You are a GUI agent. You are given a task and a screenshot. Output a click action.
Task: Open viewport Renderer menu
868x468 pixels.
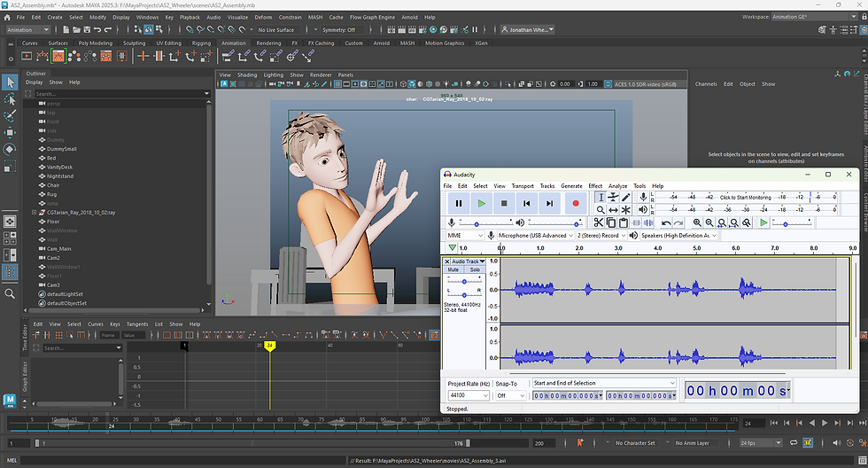(x=321, y=74)
